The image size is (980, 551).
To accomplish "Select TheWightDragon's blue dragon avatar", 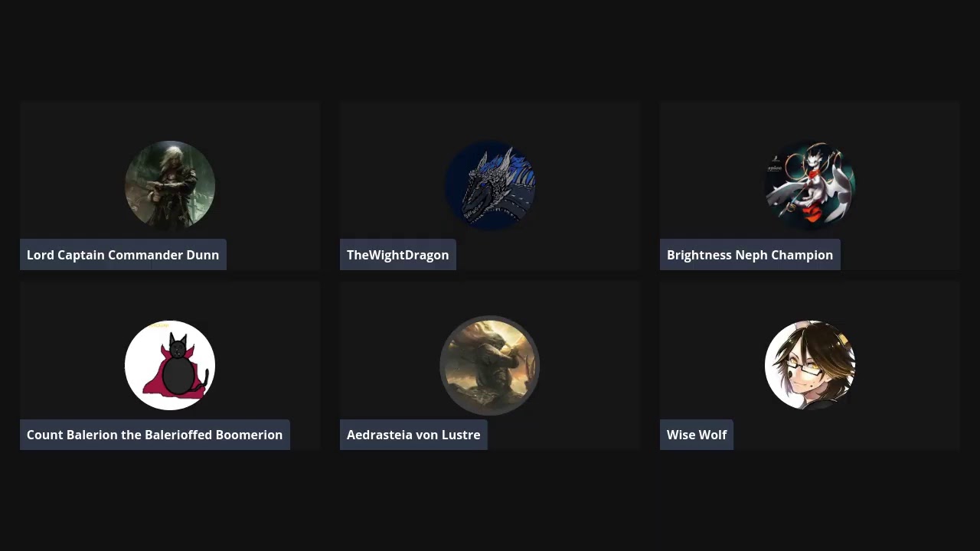I will pos(490,185).
